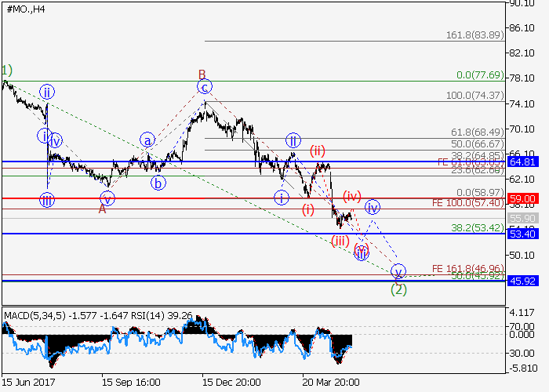Select the red (iv) wave label

point(352,195)
